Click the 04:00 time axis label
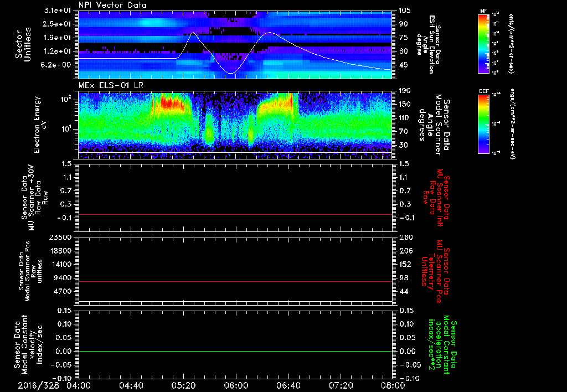The width and height of the screenshot is (567, 392). 79,385
